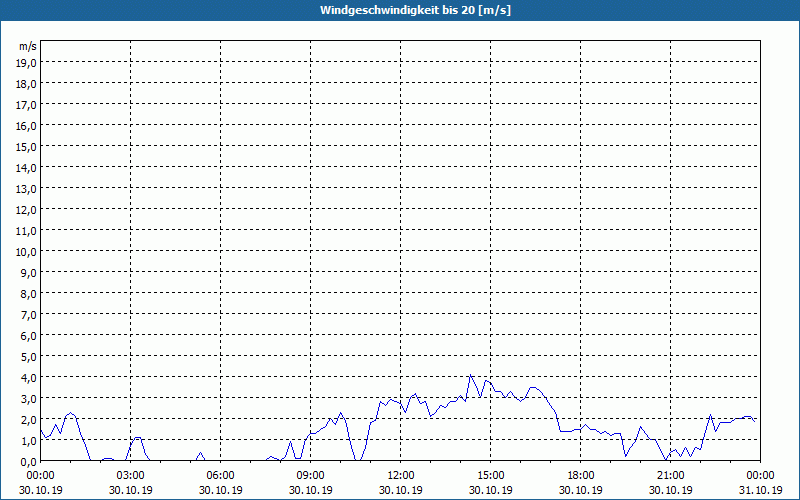Select the '30.10.19' date under '09:00'

point(311,490)
